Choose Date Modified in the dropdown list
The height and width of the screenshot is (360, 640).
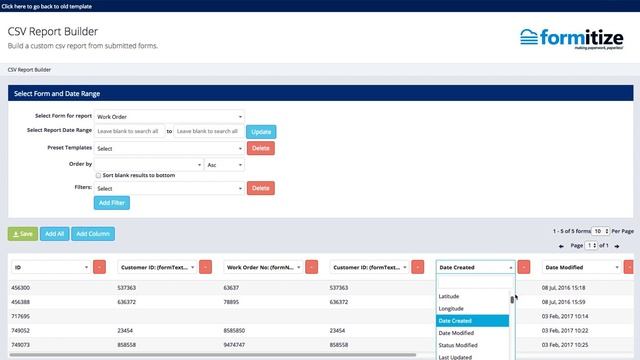tap(472, 333)
